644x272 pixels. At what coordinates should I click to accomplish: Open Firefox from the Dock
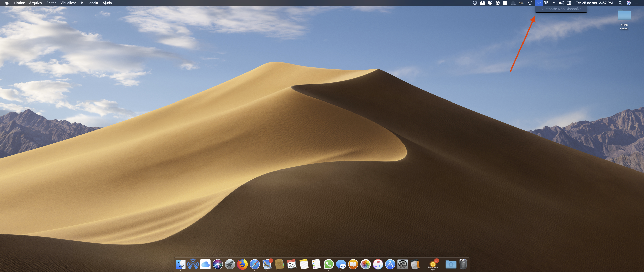point(242,264)
